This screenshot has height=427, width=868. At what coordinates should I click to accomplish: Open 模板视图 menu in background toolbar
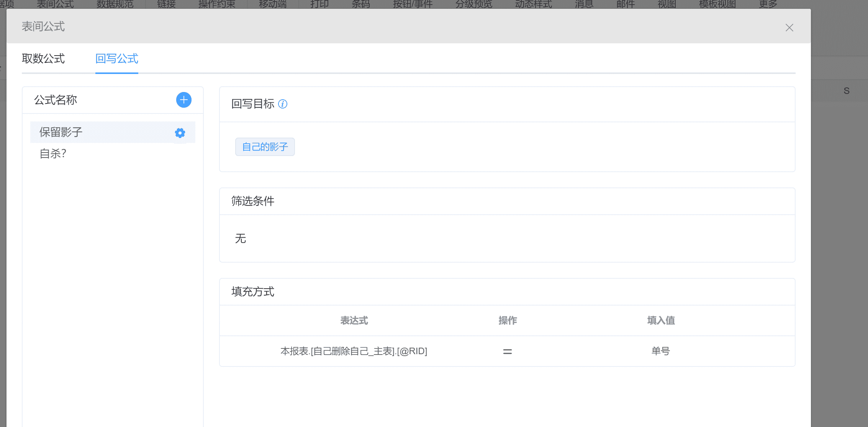click(x=717, y=4)
